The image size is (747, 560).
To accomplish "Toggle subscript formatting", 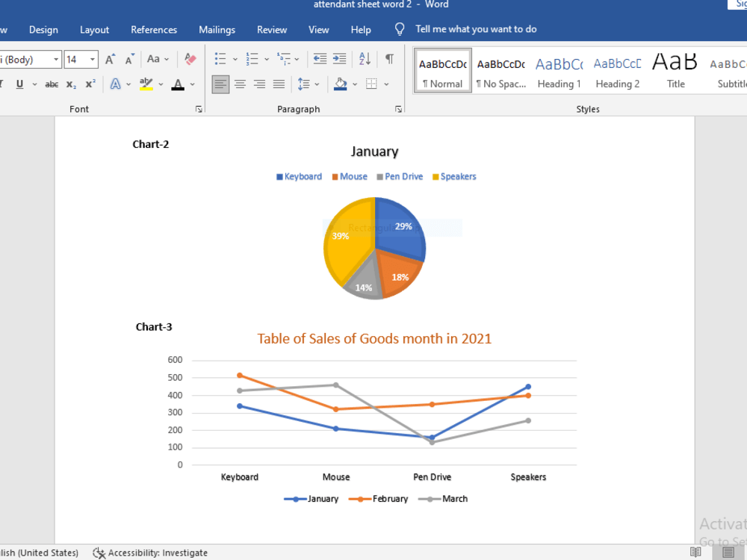I will tap(71, 84).
